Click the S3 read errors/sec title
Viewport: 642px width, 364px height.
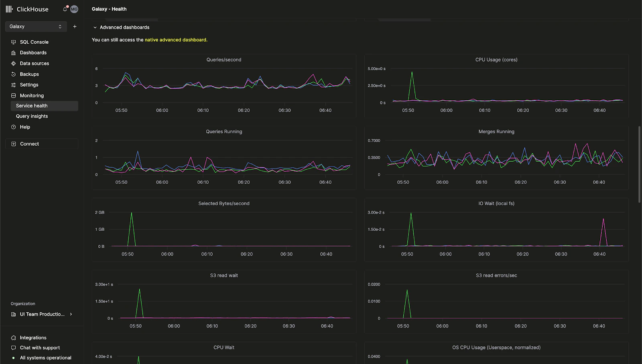point(496,276)
